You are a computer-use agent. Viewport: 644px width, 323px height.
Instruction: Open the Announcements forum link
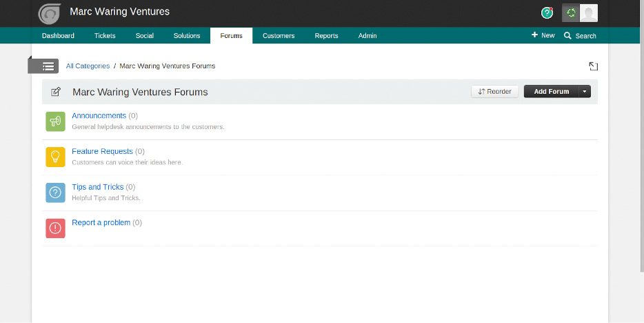click(x=99, y=116)
